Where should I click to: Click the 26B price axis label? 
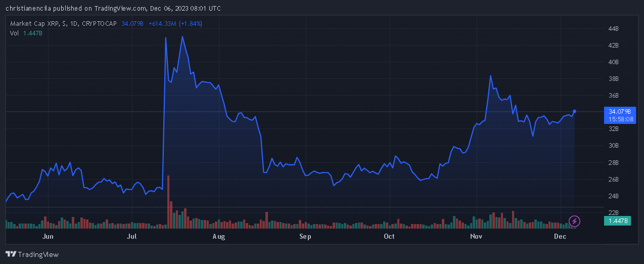[614, 180]
